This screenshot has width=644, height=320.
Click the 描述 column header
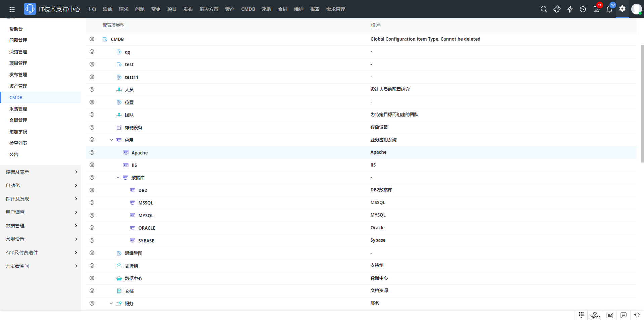click(375, 25)
